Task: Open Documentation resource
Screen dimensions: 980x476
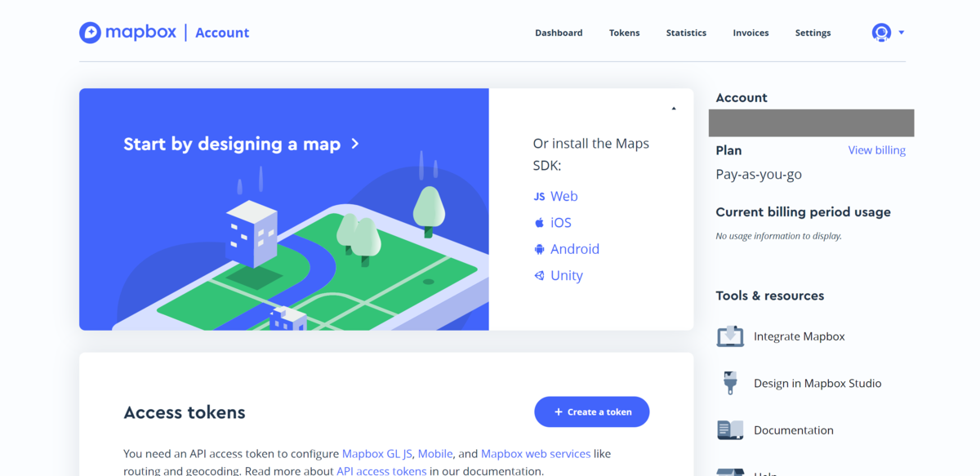Action: pyautogui.click(x=794, y=430)
